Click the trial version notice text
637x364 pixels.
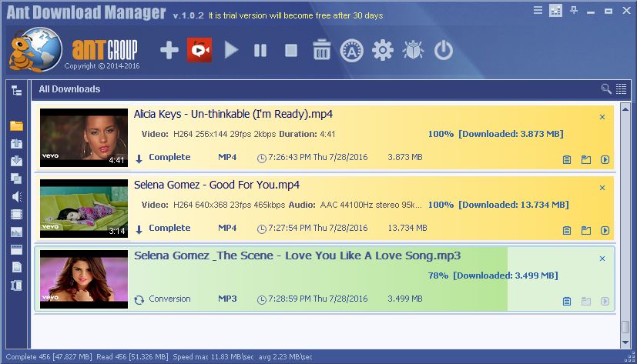[296, 15]
